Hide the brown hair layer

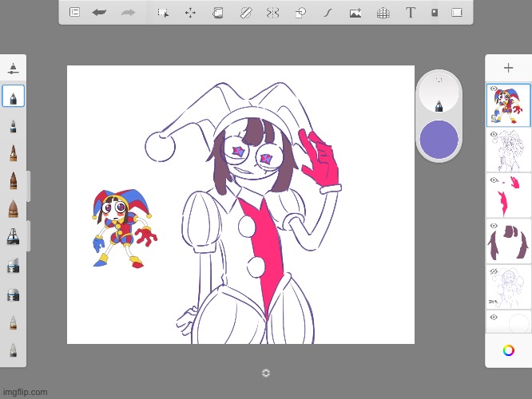click(x=494, y=226)
